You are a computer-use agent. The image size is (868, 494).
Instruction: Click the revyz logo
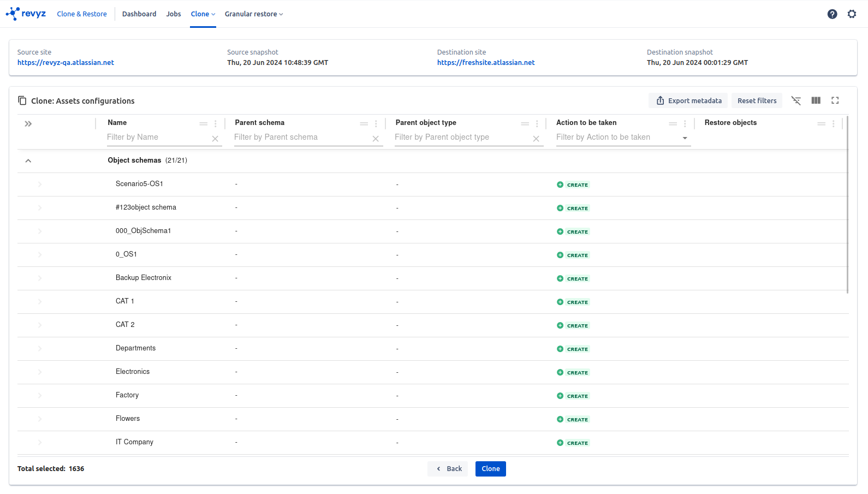pos(26,14)
